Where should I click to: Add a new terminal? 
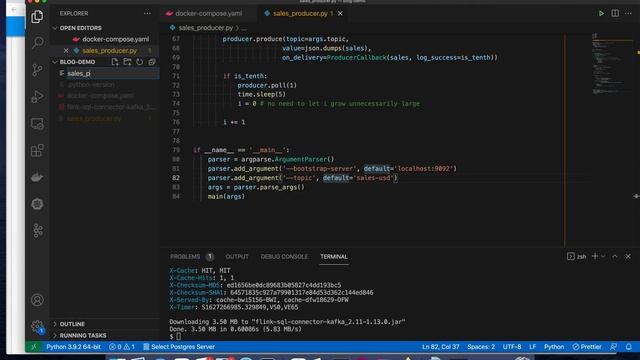point(595,256)
